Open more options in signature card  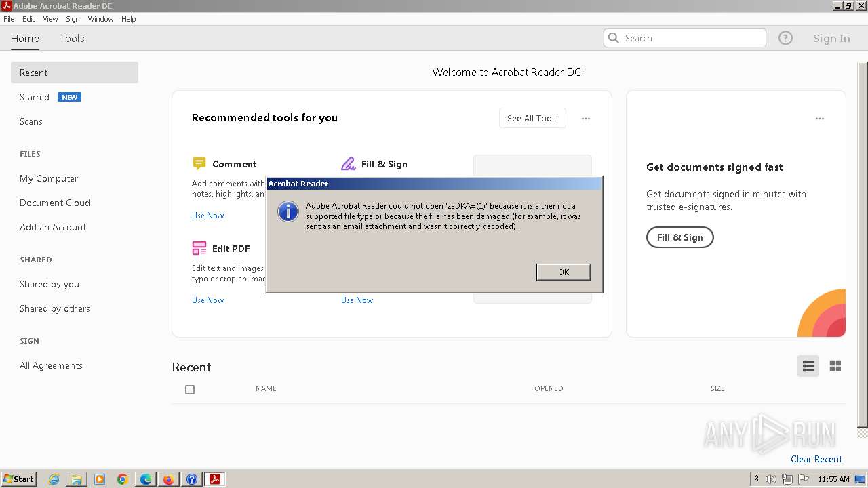tap(820, 118)
